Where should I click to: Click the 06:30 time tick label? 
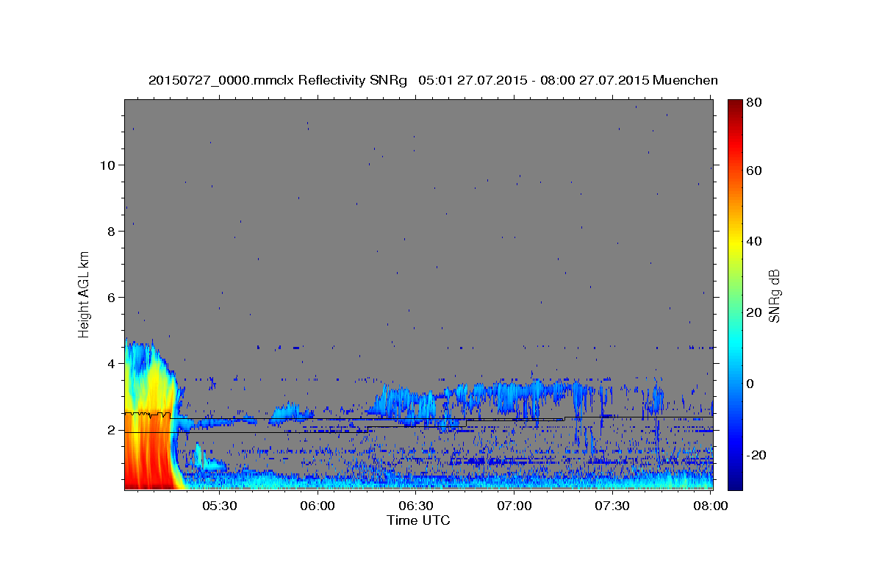[416, 506]
